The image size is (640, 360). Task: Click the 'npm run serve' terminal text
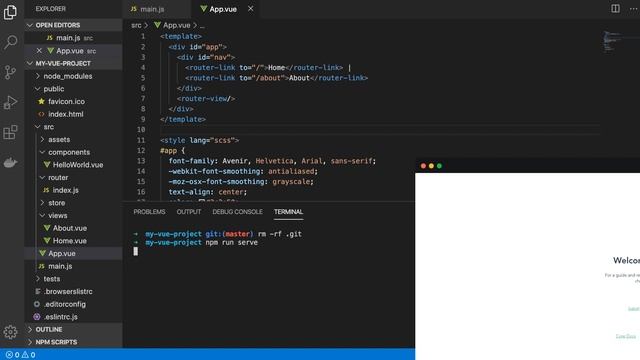tap(231, 242)
